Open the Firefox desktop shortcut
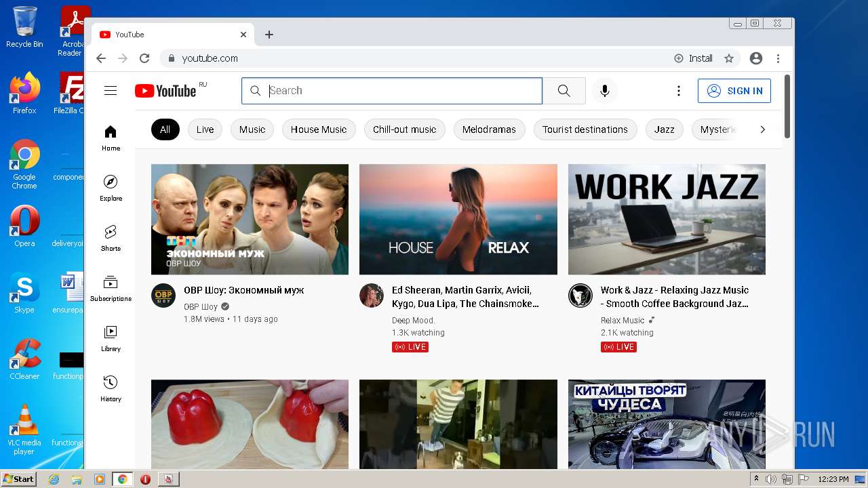Image resolution: width=868 pixels, height=488 pixels. click(24, 94)
